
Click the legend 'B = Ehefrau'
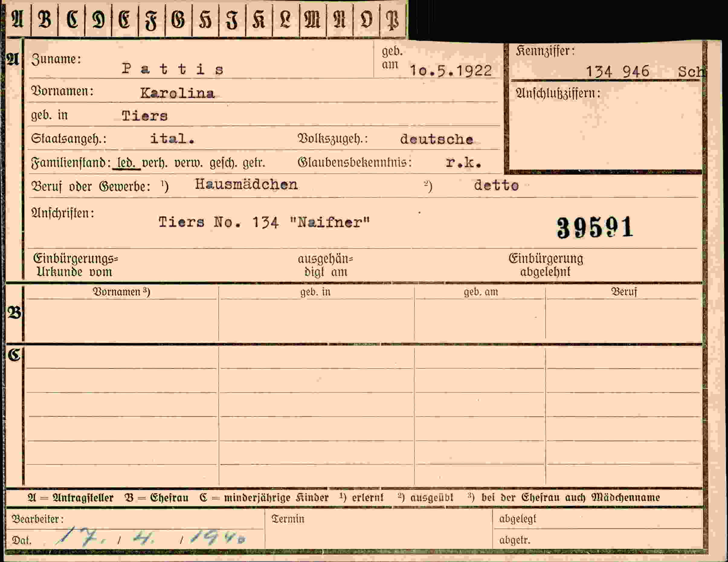(x=157, y=498)
